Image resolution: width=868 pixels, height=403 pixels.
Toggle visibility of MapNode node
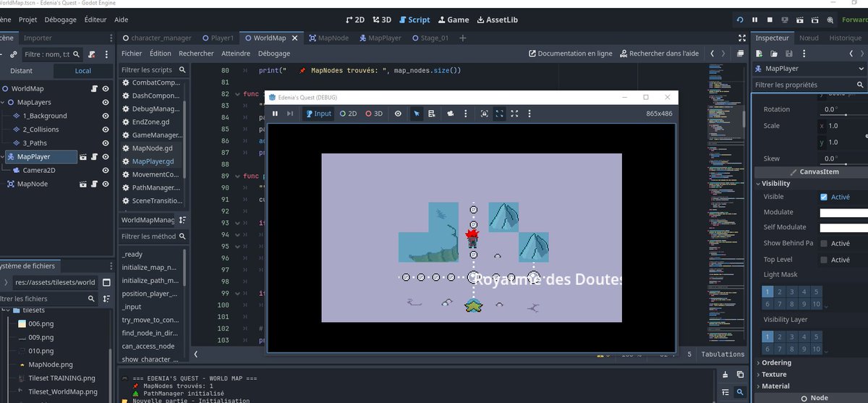coord(106,184)
